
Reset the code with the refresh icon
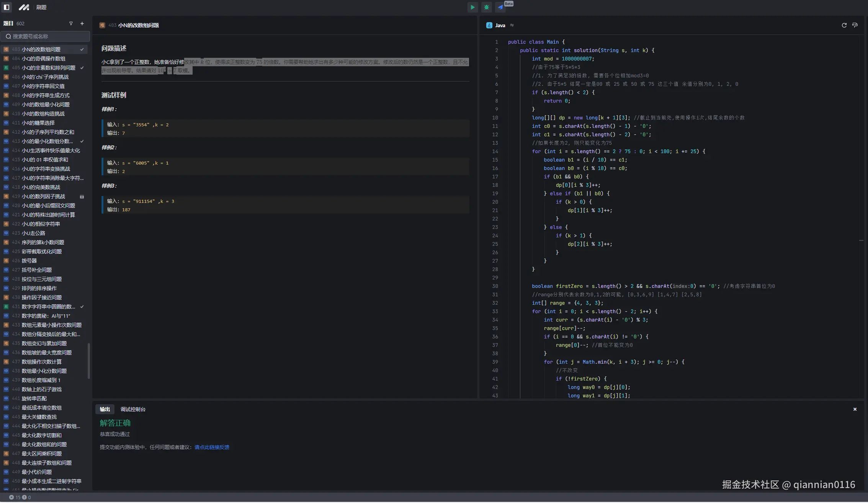[844, 25]
